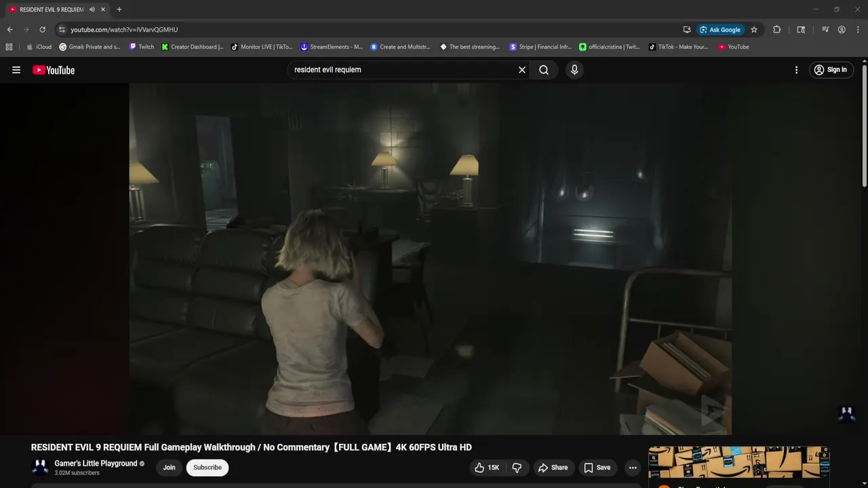Click the video title text
The image size is (868, 488).
click(251, 447)
